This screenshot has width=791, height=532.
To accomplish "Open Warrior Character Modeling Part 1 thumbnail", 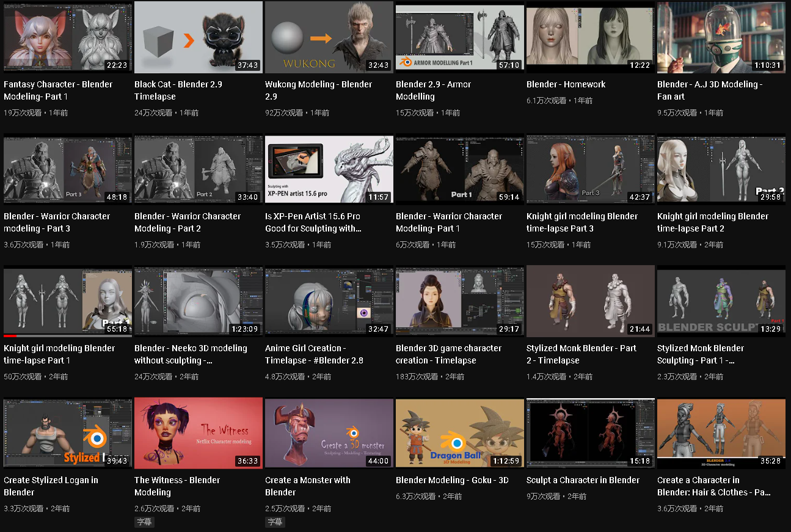I will [460, 169].
